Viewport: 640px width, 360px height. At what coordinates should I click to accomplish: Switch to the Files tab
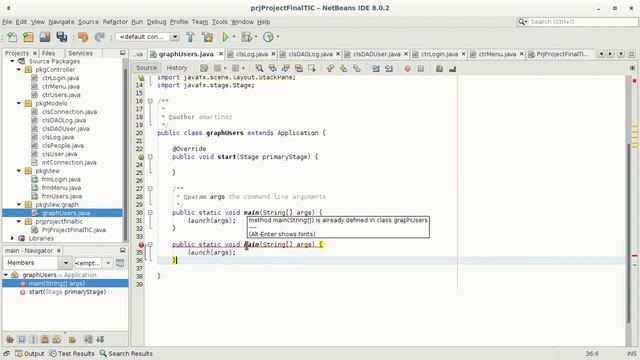48,53
